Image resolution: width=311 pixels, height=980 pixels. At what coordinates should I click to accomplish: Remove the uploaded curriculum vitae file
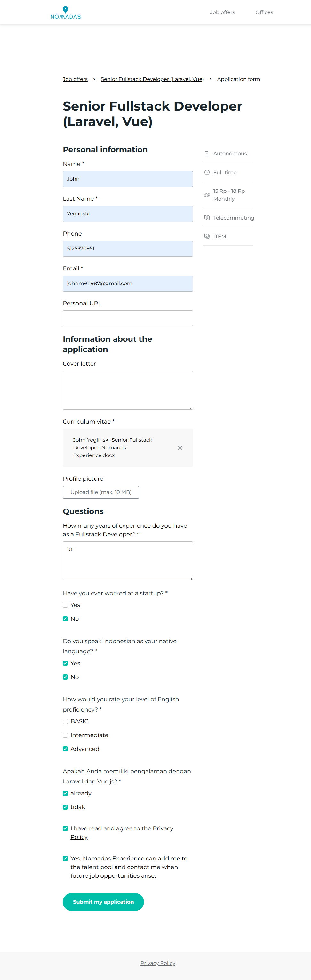[x=180, y=448]
